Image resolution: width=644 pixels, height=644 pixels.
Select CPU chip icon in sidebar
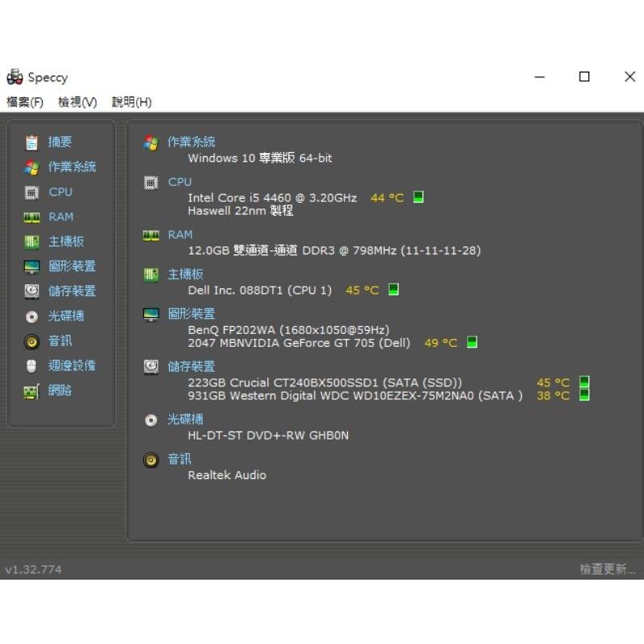[x=31, y=192]
